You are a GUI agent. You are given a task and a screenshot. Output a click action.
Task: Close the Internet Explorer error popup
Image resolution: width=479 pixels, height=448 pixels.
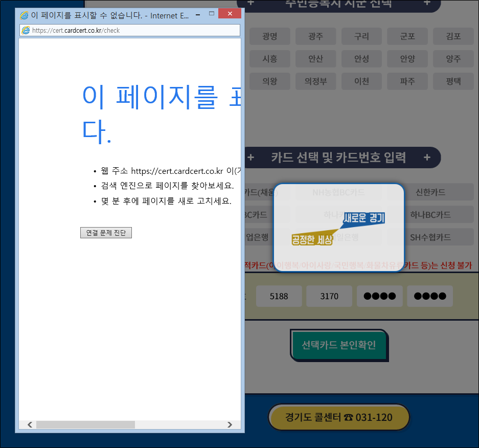230,13
